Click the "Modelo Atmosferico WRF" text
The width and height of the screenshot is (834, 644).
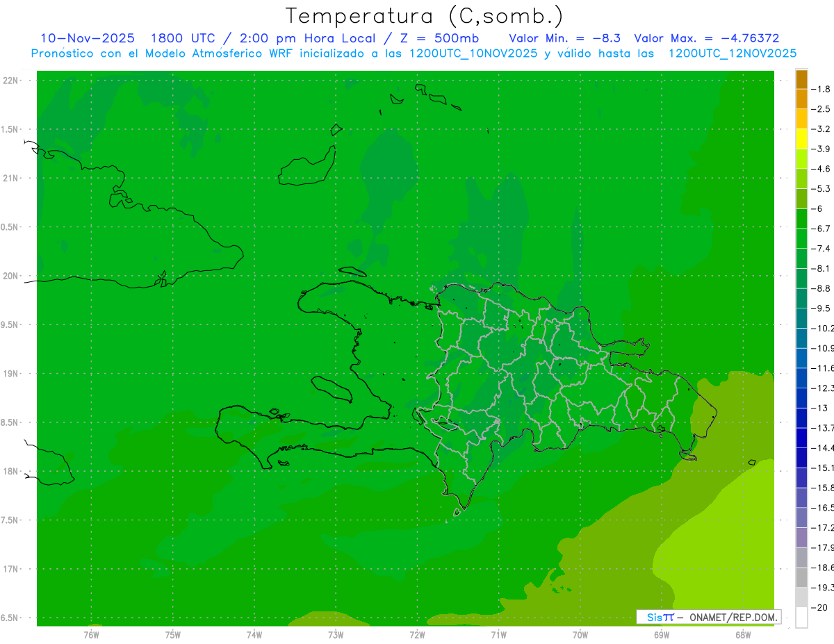pyautogui.click(x=215, y=53)
